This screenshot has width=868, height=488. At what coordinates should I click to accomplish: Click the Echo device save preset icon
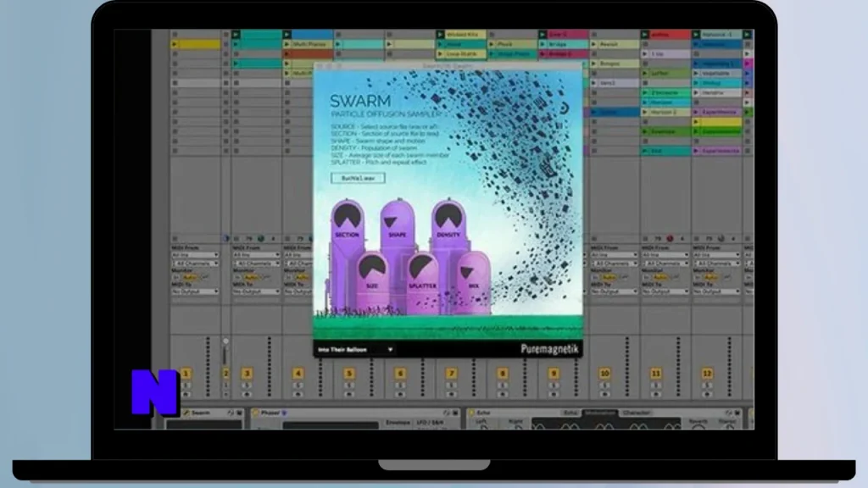[737, 413]
